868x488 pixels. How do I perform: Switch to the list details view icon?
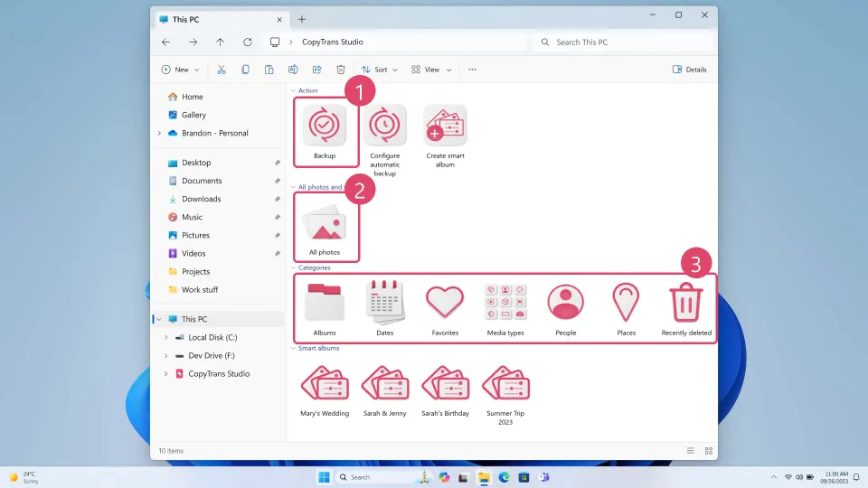(690, 451)
